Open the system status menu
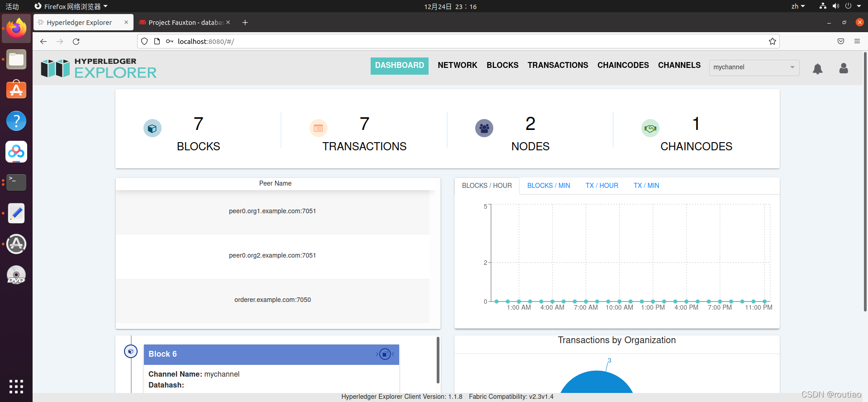Viewport: 868px width, 402px height. (840, 6)
